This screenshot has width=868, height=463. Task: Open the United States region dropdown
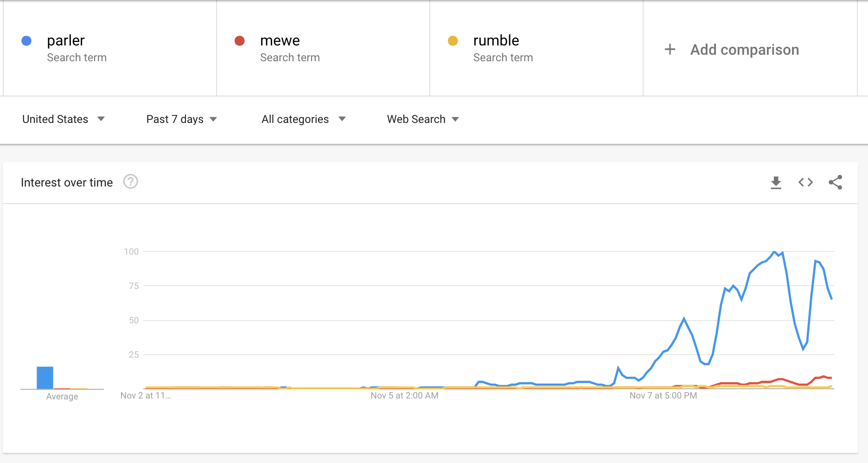click(64, 119)
